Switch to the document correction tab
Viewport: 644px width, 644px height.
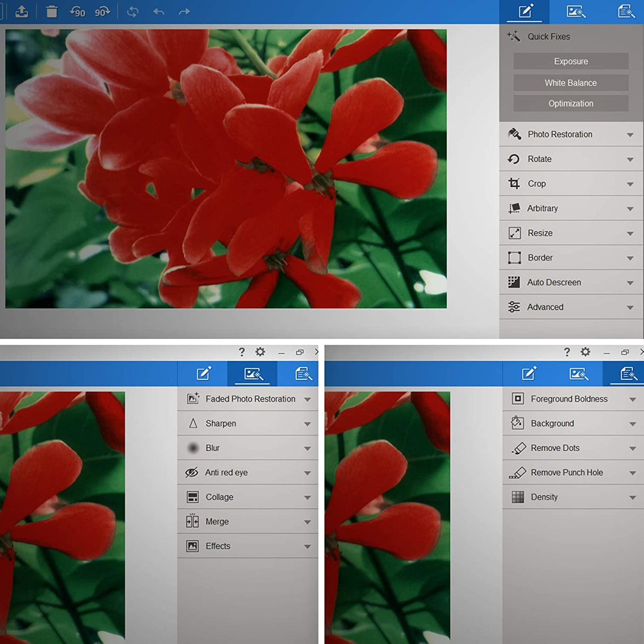(626, 11)
